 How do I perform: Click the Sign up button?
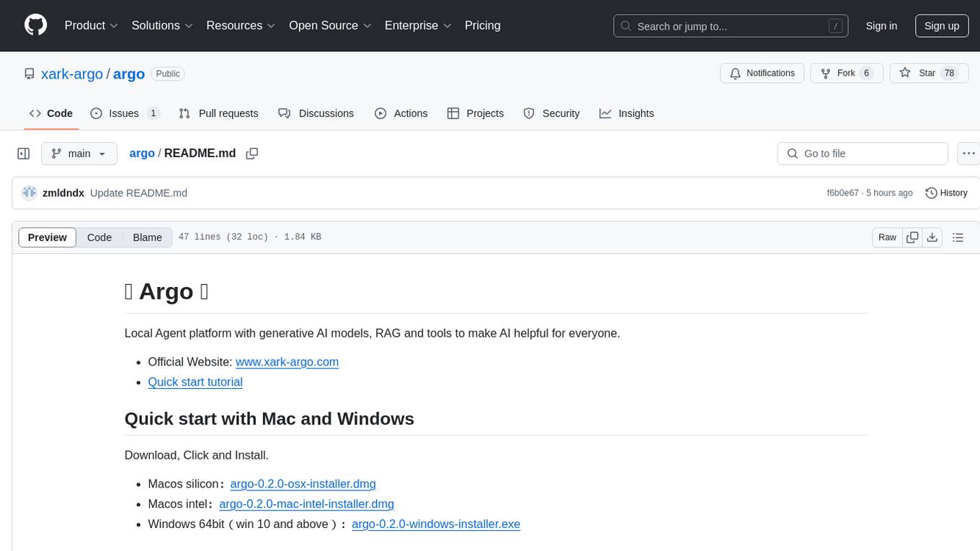(942, 26)
